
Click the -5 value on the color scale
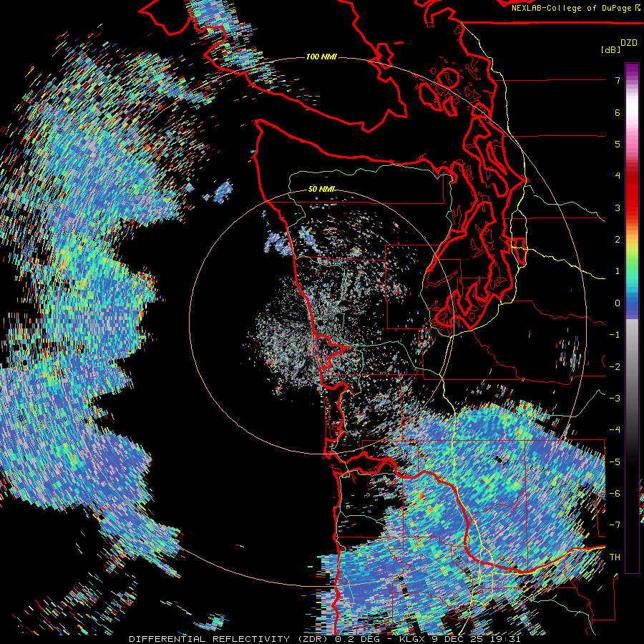pyautogui.click(x=615, y=462)
